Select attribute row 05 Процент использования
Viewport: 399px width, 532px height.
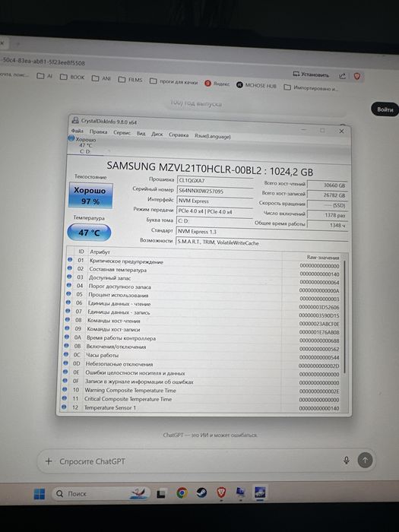(204, 296)
